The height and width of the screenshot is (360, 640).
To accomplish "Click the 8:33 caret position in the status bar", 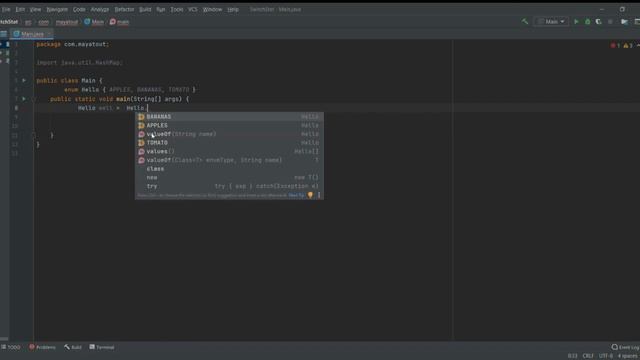I will (x=573, y=356).
